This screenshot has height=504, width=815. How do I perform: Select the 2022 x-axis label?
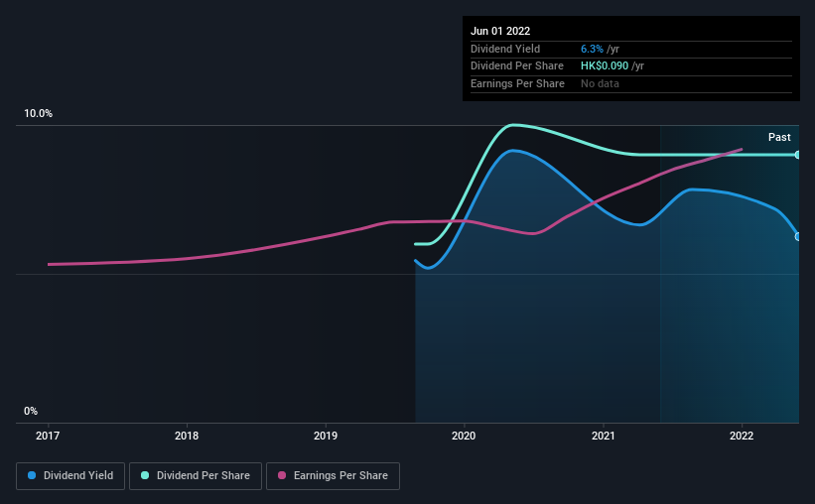742,436
